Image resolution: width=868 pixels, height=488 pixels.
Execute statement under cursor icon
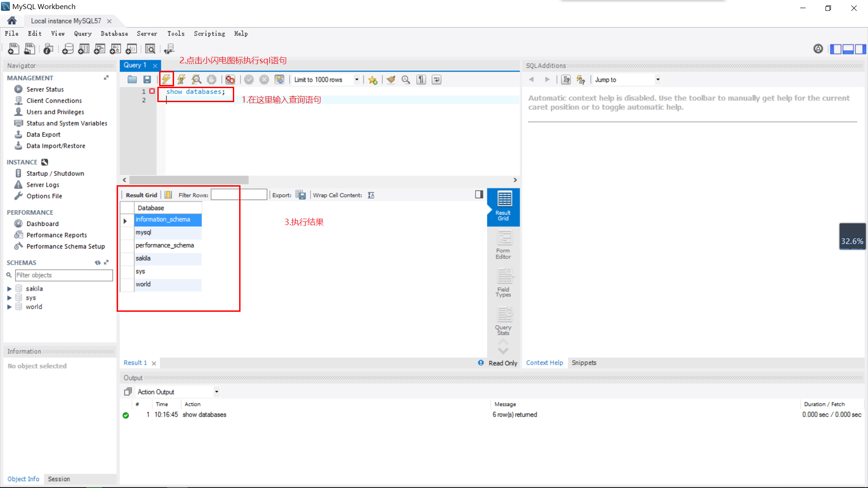coord(181,80)
